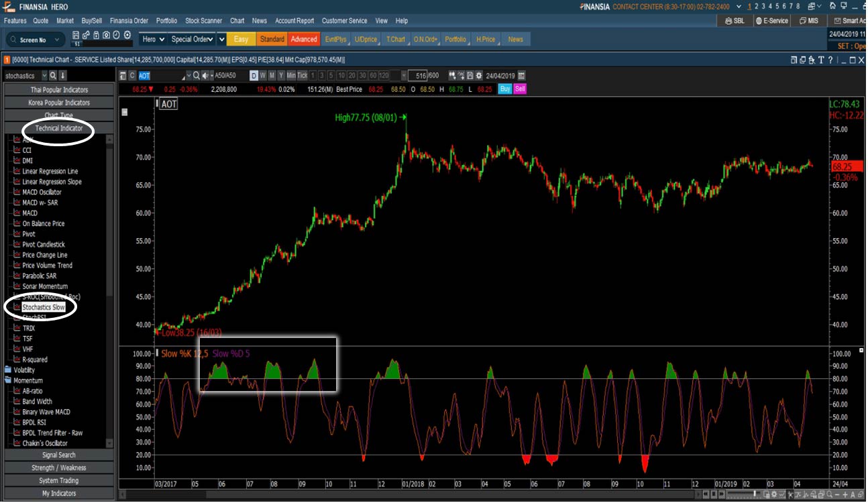Select MACD Oscillator indicator
This screenshot has height=503, width=868.
point(42,192)
